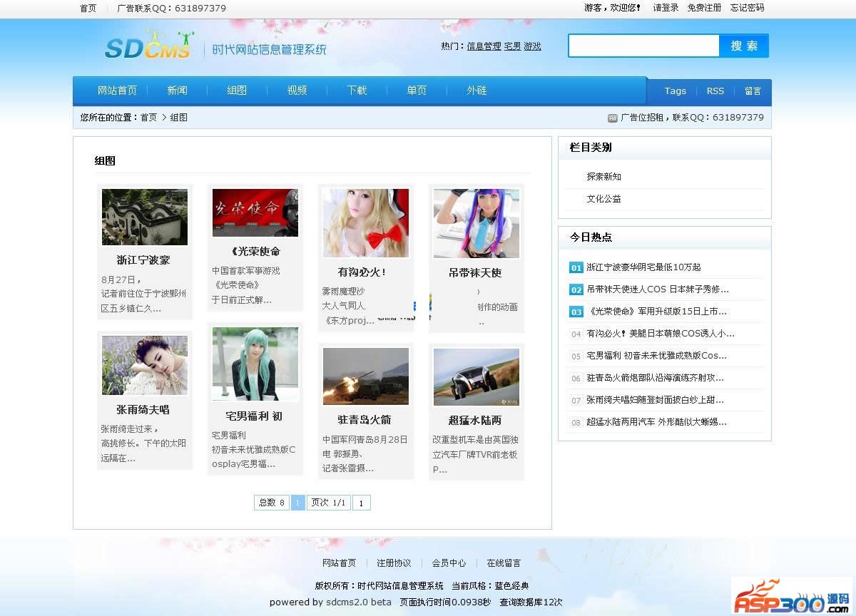Select 文化公益 category
Screen dimensions: 856x616
pos(604,199)
